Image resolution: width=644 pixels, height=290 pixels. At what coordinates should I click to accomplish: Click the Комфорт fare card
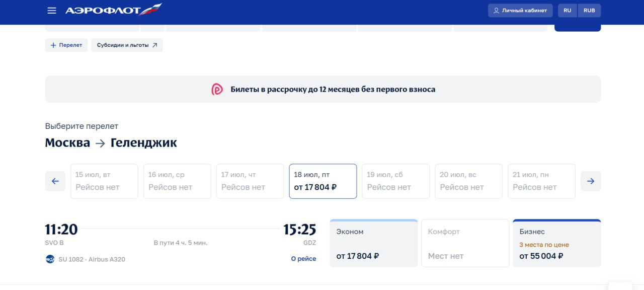point(465,243)
